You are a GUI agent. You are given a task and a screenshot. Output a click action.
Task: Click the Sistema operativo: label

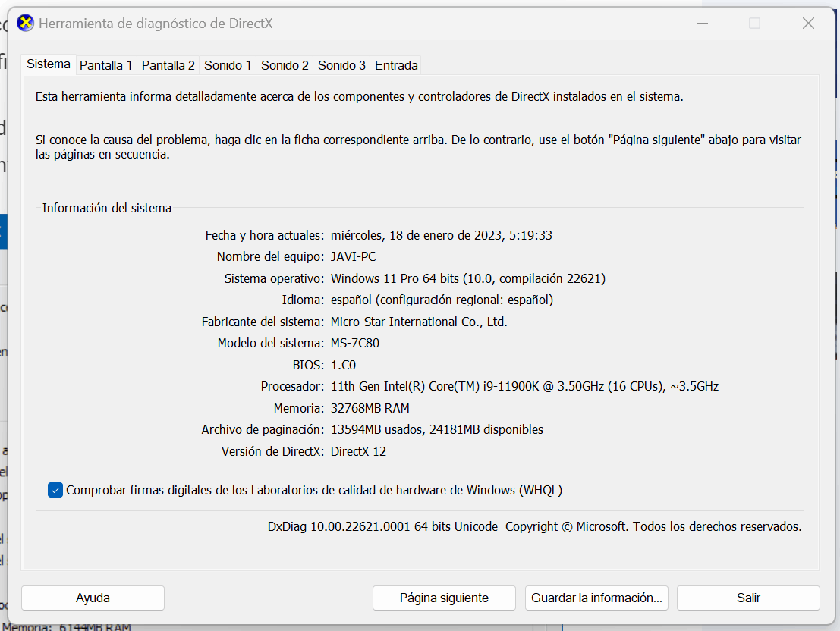pyautogui.click(x=274, y=278)
